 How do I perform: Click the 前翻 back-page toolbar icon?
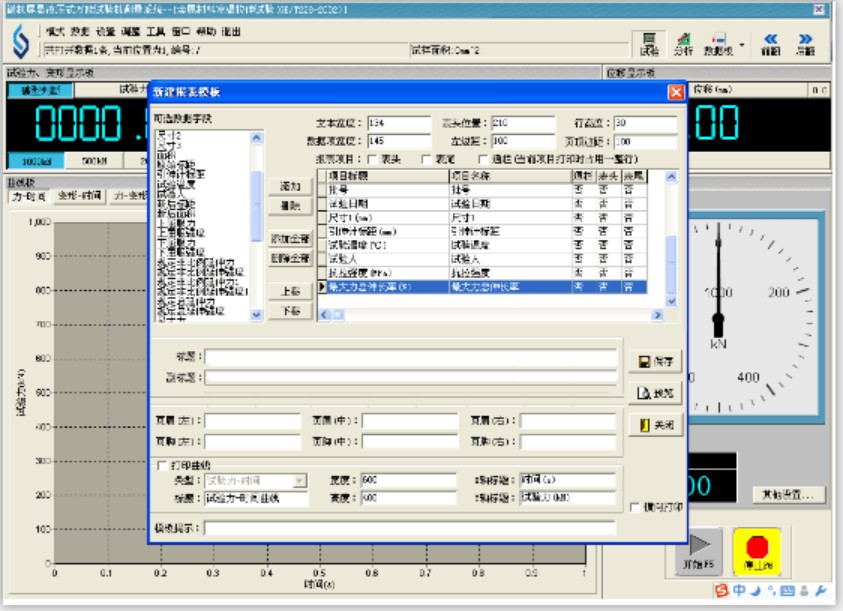click(772, 40)
